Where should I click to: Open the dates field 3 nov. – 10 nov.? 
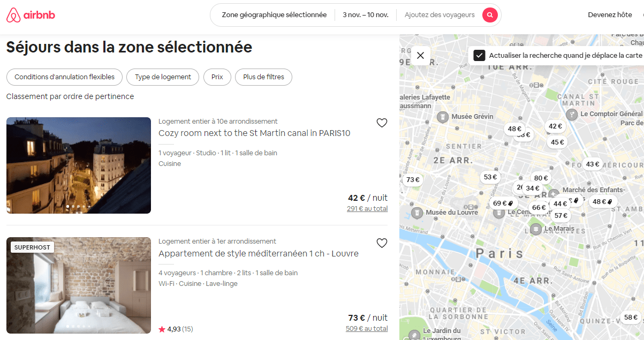tap(366, 15)
